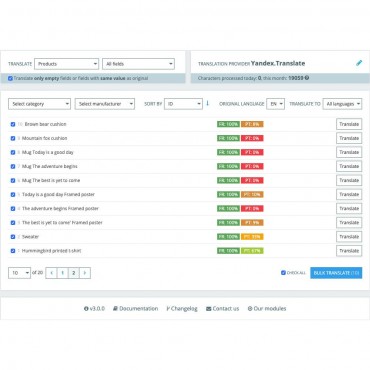This screenshot has height=370, width=370.
Task: Click Translate for Hummingbird printed t-shirt
Action: (349, 251)
